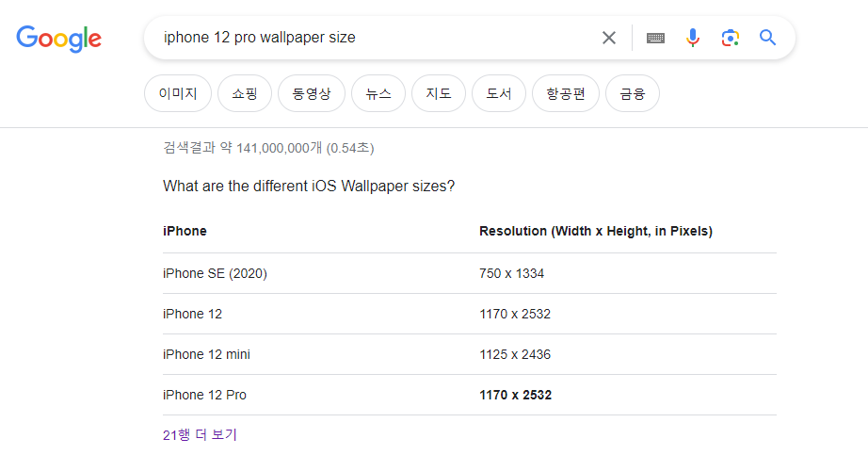Viewport: 868px width, 455px height.
Task: Click into the search query field
Action: pyautogui.click(x=377, y=38)
